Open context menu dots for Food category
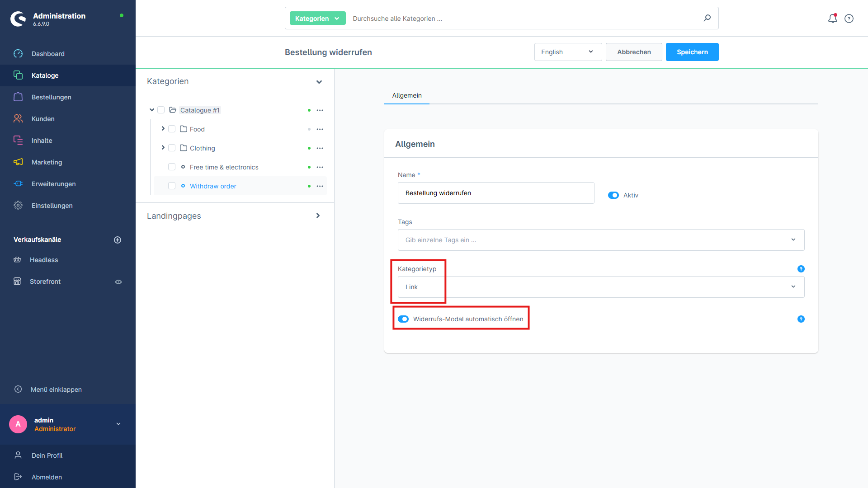The width and height of the screenshot is (868, 488). click(320, 129)
